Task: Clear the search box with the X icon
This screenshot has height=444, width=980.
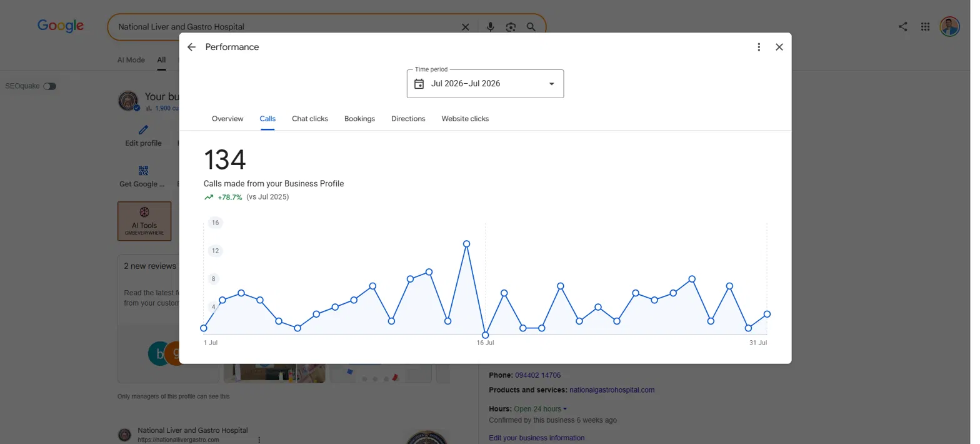Action: coord(465,27)
